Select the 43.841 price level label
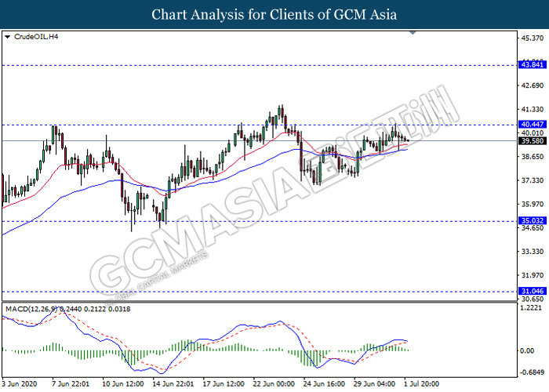Image resolution: width=549 pixels, height=392 pixels. pos(533,65)
